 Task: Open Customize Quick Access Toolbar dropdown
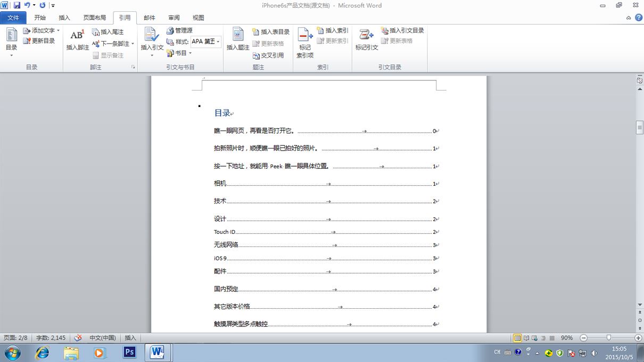click(x=53, y=5)
